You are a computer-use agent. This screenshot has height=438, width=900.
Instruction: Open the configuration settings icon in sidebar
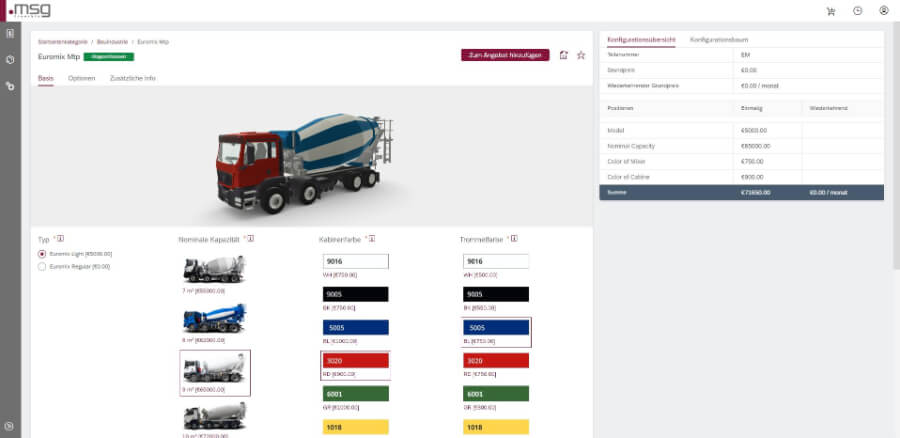[x=10, y=86]
